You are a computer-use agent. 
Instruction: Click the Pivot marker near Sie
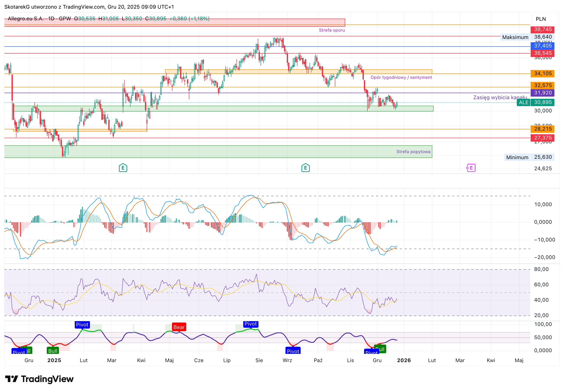(251, 324)
